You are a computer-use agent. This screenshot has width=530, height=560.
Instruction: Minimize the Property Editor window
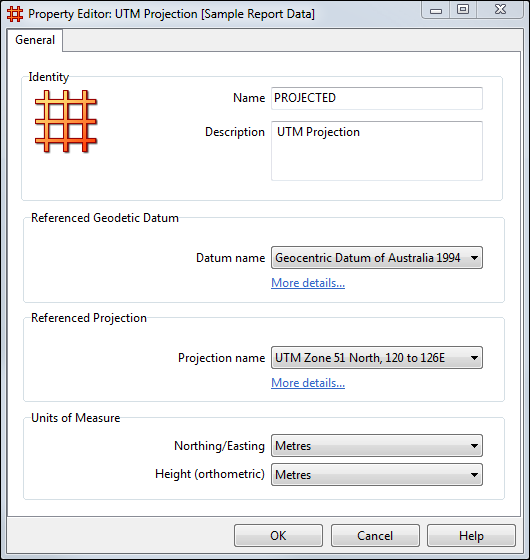[436, 10]
